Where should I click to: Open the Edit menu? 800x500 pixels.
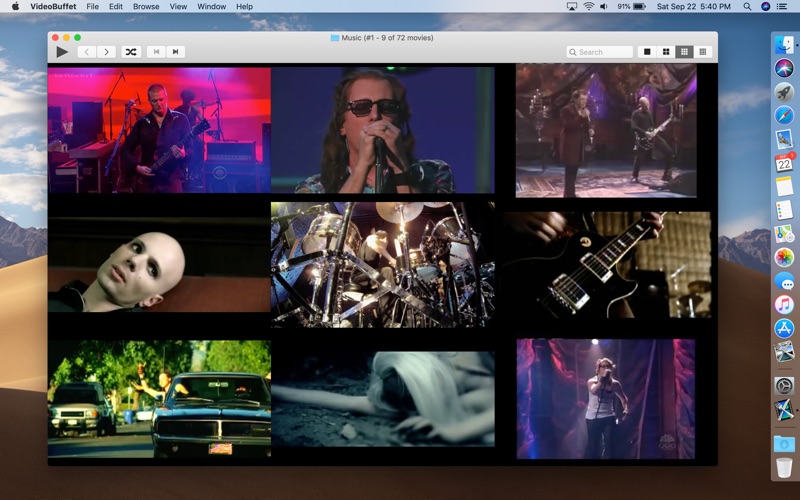(116, 7)
